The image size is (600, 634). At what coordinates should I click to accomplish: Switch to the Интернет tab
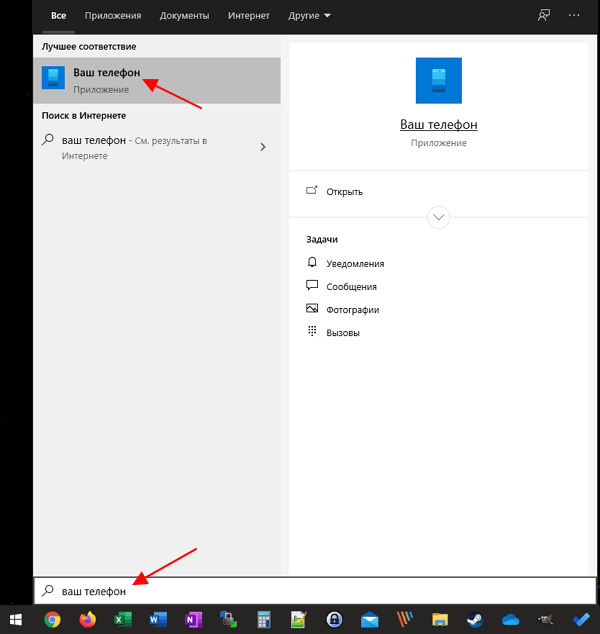point(249,16)
